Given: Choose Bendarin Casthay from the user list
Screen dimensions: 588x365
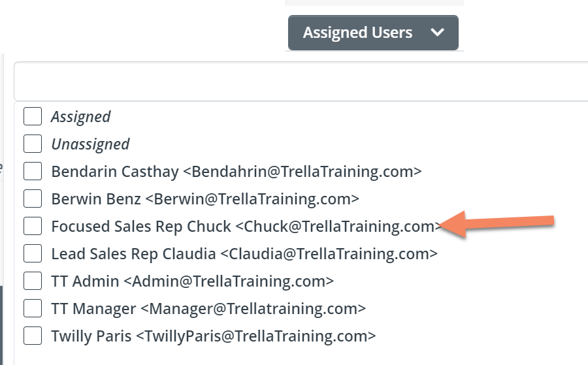Looking at the screenshot, I should (x=237, y=172).
